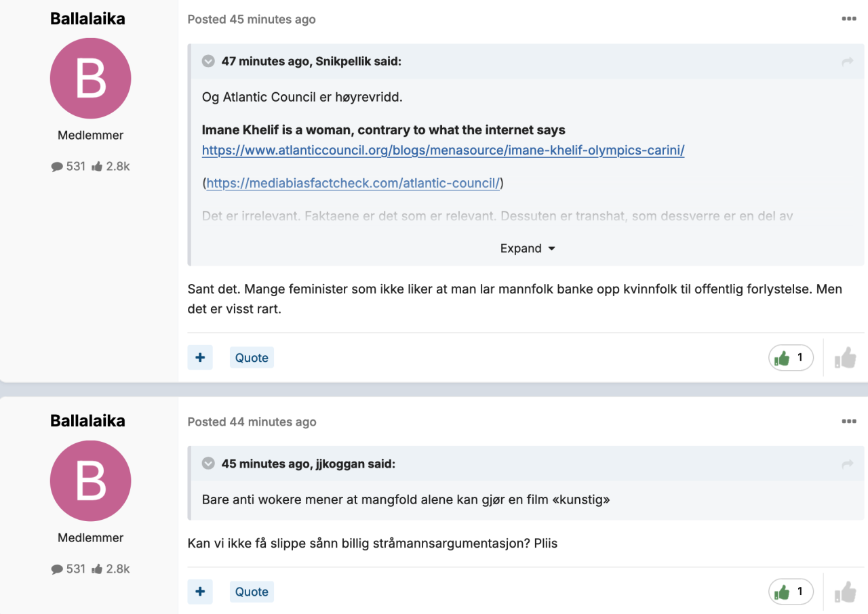Add the first post to multiquote
The width and height of the screenshot is (868, 614).
199,357
